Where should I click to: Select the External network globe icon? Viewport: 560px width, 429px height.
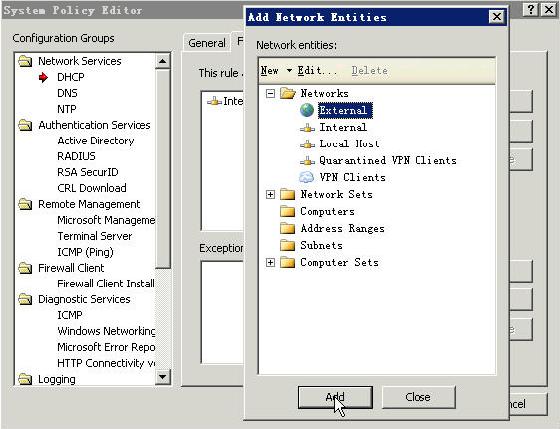pos(307,110)
